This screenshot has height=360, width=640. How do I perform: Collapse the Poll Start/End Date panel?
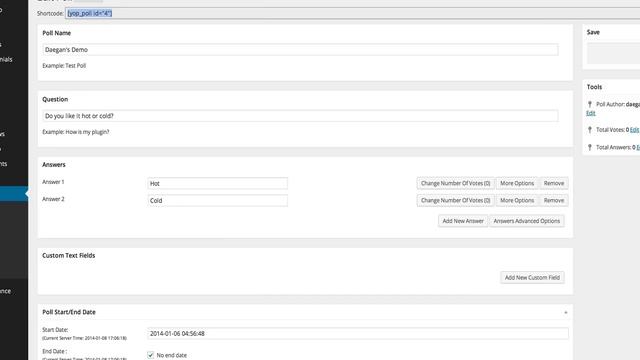566,312
